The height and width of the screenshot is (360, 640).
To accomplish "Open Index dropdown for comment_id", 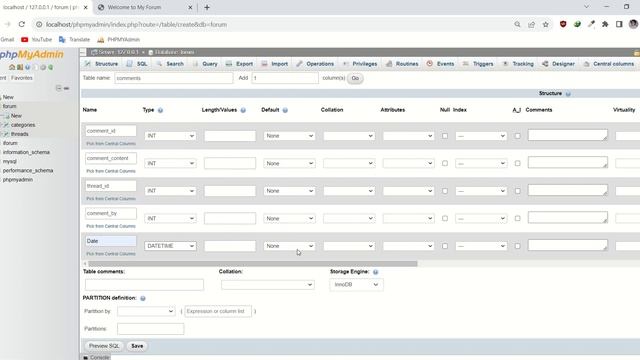I will pos(481,136).
